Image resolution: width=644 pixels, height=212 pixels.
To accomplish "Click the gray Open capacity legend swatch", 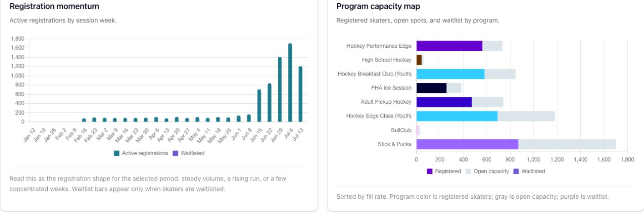I will (468, 172).
